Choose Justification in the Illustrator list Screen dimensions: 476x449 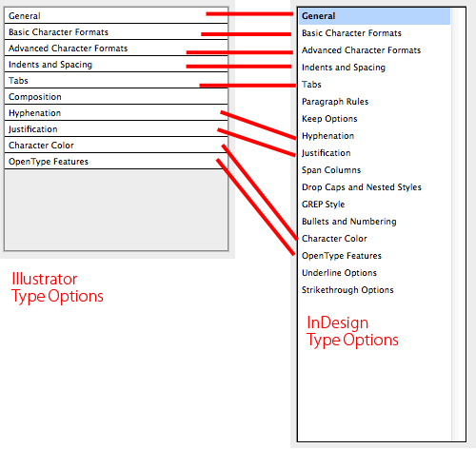point(116,128)
